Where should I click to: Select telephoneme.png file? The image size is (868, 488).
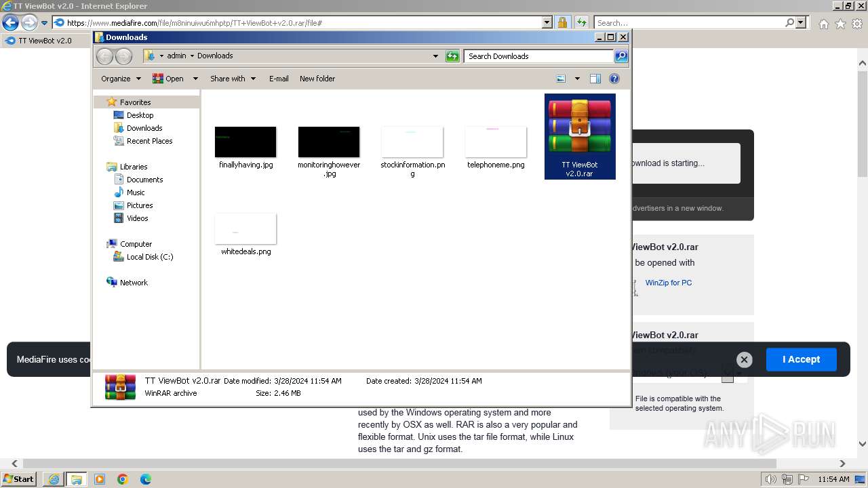tap(496, 147)
